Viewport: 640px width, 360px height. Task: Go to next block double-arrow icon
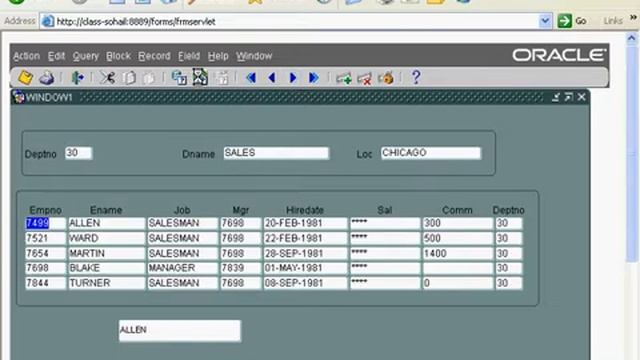coord(313,78)
